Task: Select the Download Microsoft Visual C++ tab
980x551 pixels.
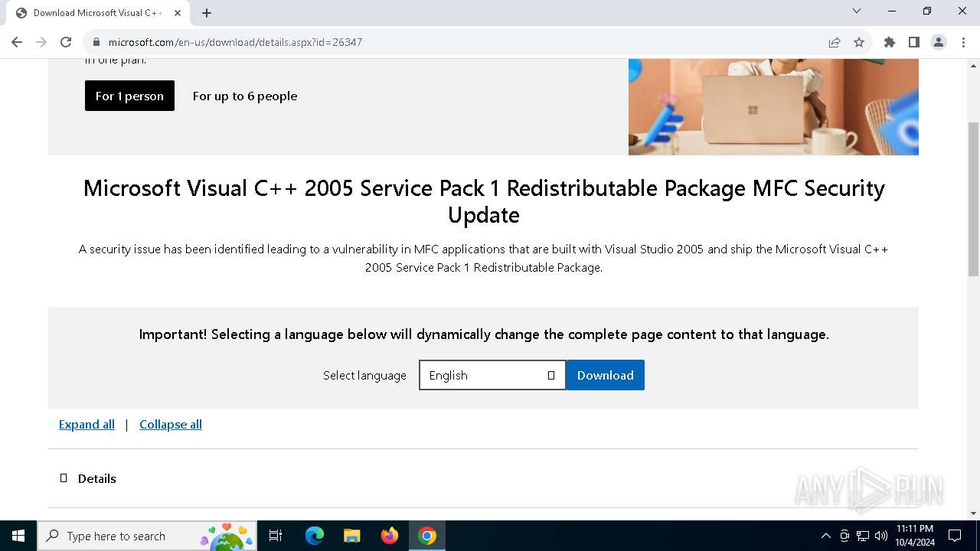Action: pyautogui.click(x=96, y=13)
